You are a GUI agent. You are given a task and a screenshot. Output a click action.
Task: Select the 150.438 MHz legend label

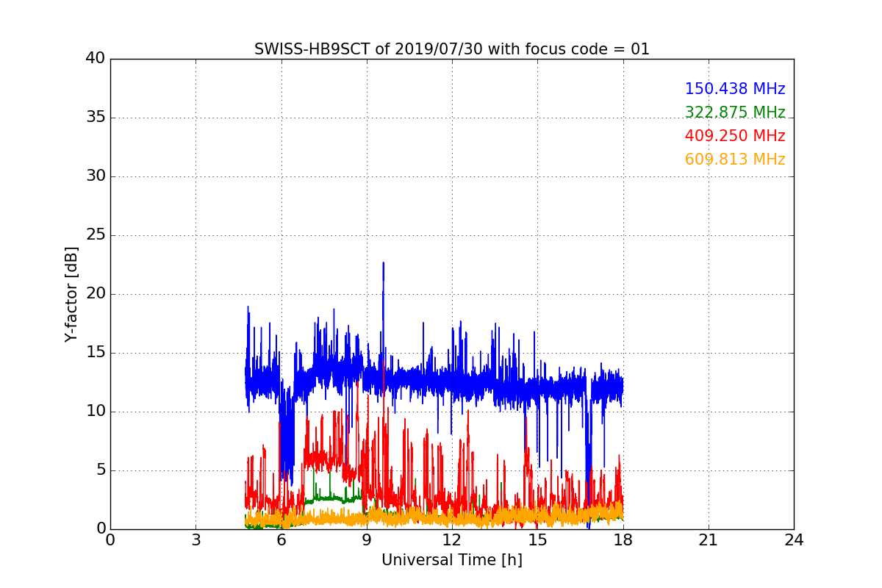[735, 89]
